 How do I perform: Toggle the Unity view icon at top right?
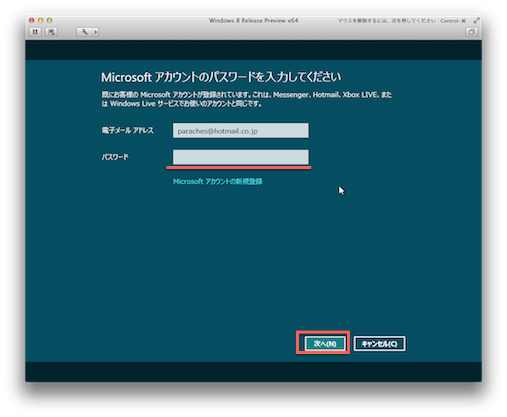coord(471,32)
